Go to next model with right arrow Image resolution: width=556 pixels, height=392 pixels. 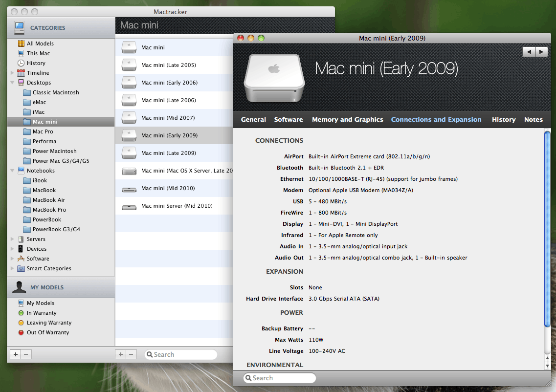coord(541,52)
